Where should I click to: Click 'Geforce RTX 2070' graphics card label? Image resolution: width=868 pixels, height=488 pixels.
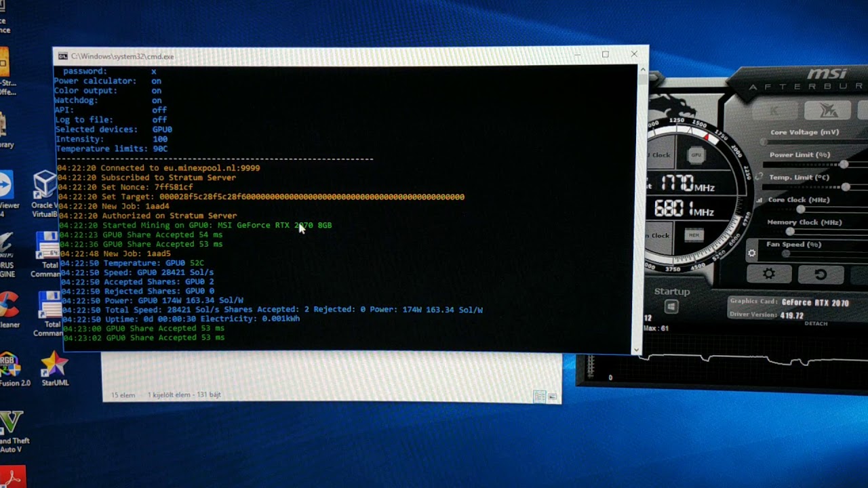point(815,302)
